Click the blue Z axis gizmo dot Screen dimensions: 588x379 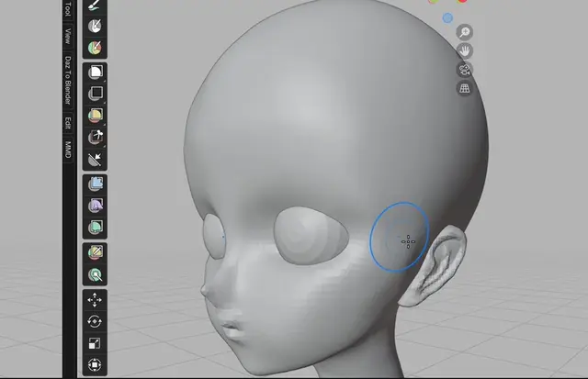click(x=447, y=18)
